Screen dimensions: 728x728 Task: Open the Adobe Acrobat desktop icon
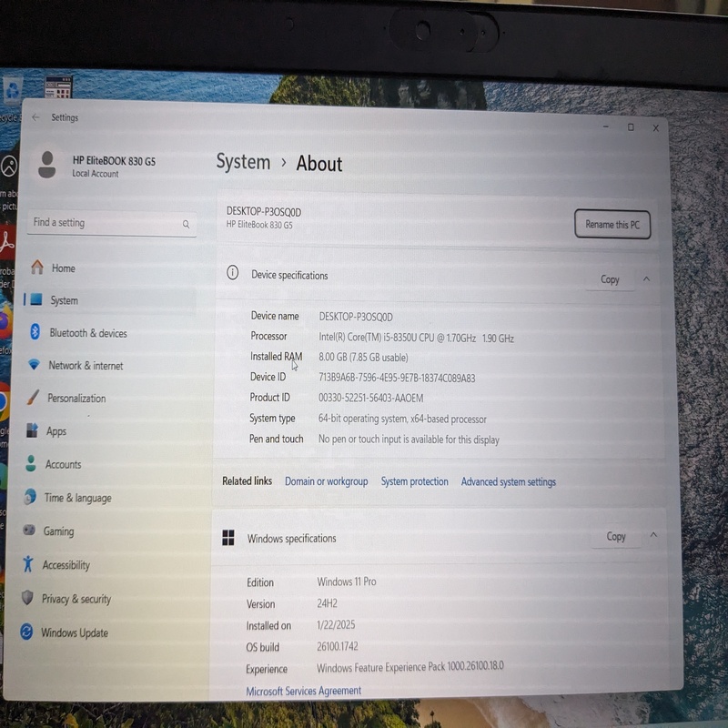(6, 242)
